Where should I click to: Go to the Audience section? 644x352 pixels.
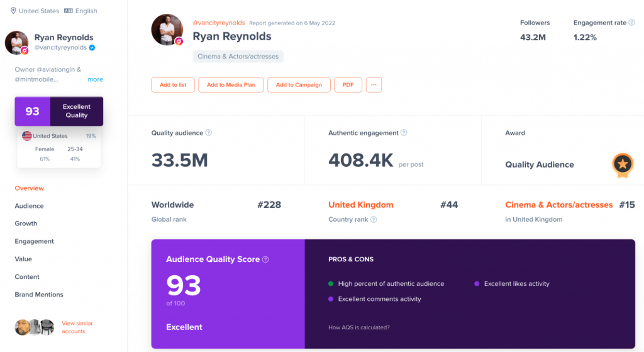pos(29,206)
